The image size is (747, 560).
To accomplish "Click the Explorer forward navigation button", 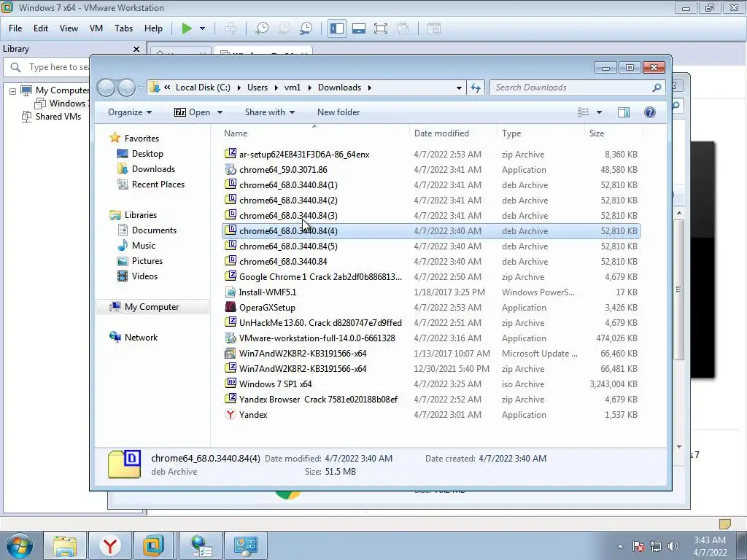I will pyautogui.click(x=126, y=87).
